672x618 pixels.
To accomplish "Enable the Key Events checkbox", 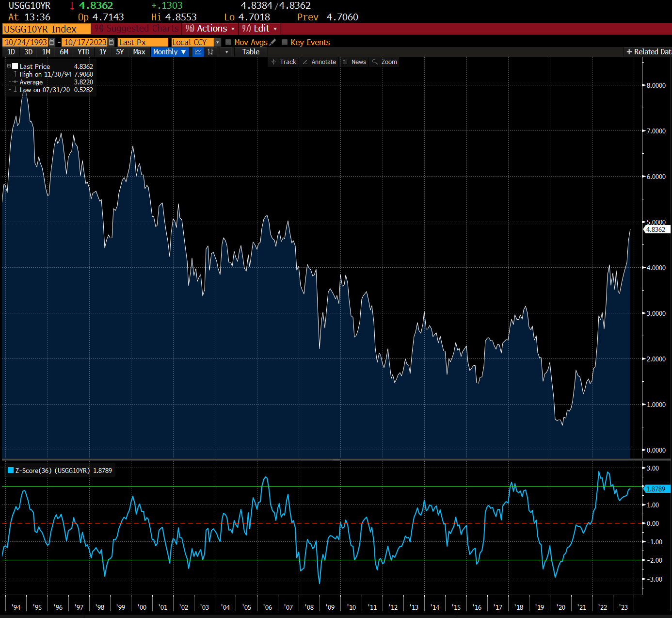I will point(285,42).
